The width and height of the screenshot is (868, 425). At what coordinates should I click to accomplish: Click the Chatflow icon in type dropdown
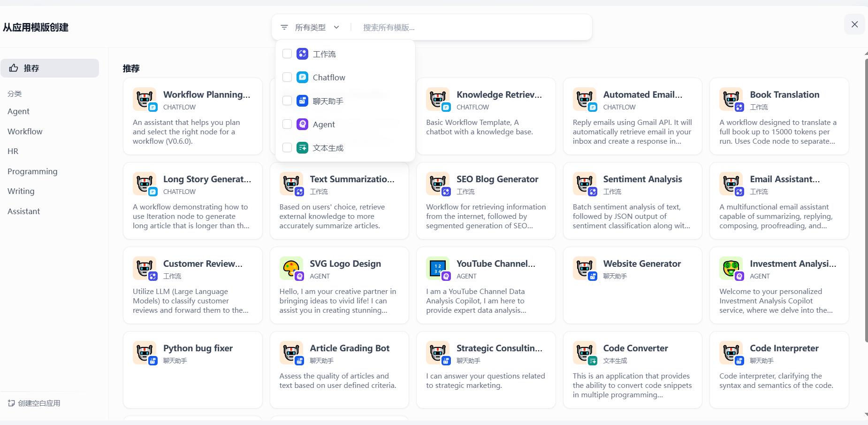[x=303, y=77]
